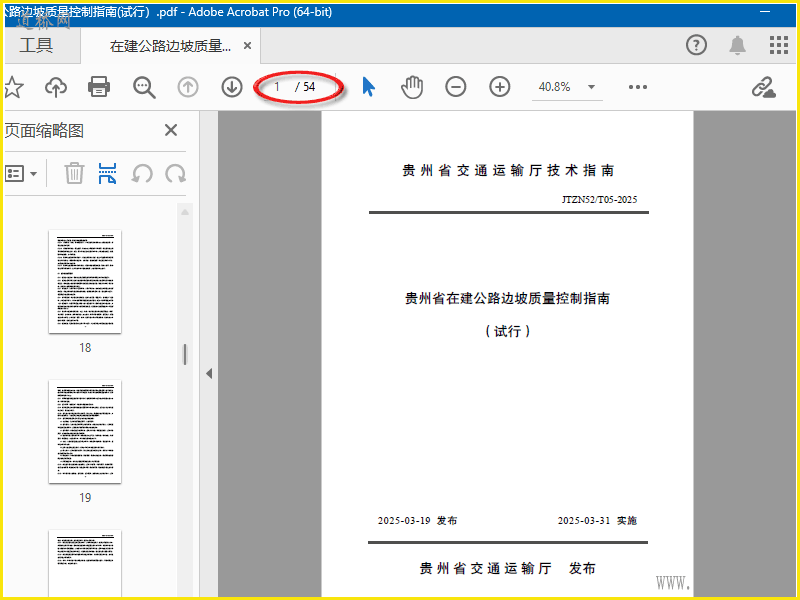Click document code JTZN52/T05-2025
800x600 pixels.
click(x=599, y=199)
